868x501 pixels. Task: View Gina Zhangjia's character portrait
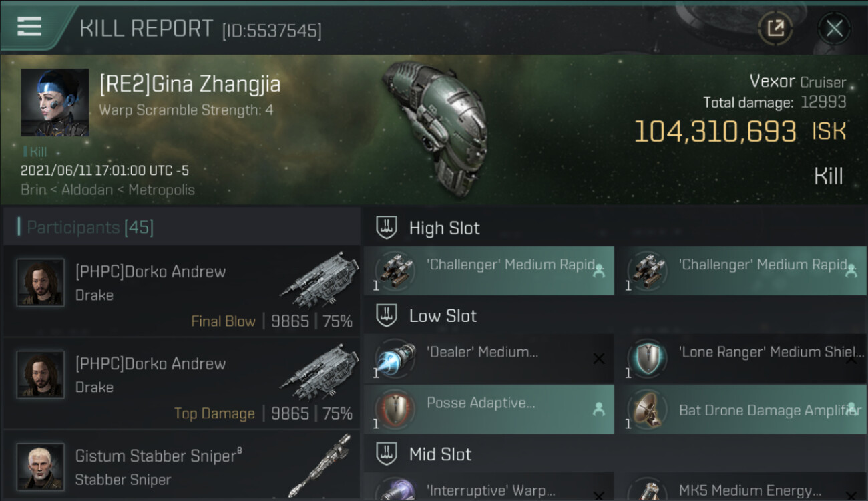coord(55,102)
